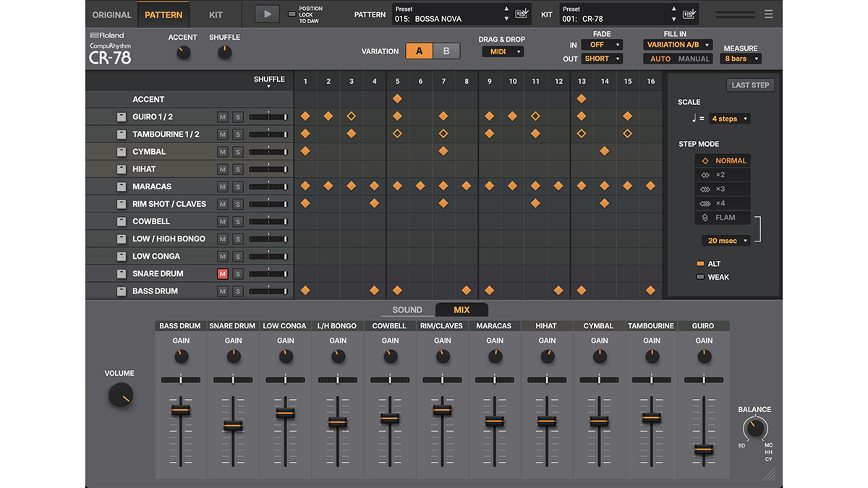Click the instrument file icon on MARACAS row
Viewport: 868px width, 488px height.
(121, 186)
